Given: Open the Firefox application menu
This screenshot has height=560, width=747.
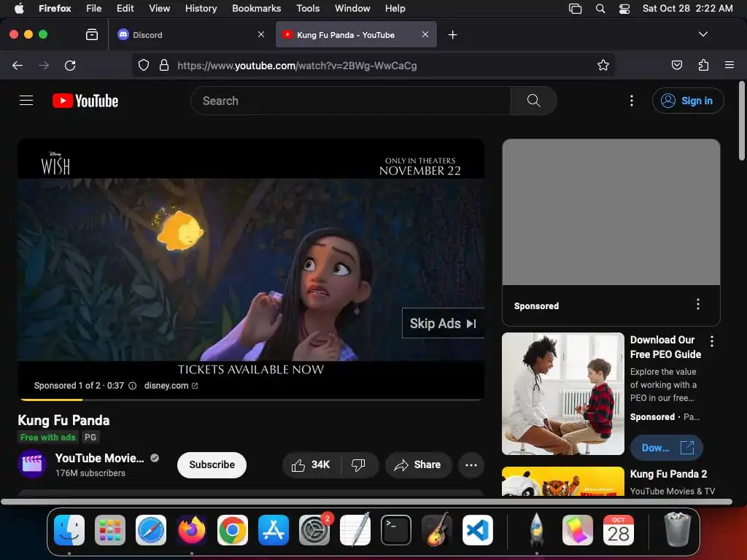Looking at the screenshot, I should pyautogui.click(x=729, y=65).
